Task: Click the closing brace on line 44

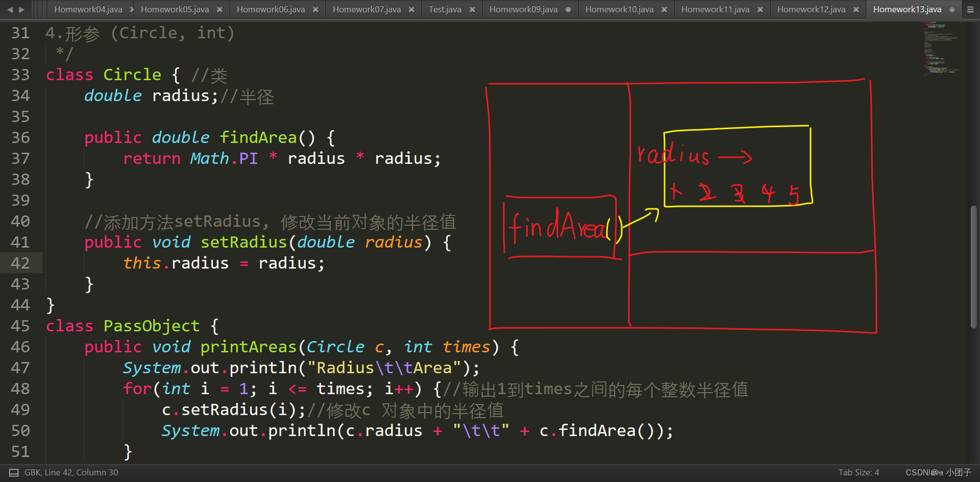Action: tap(50, 305)
